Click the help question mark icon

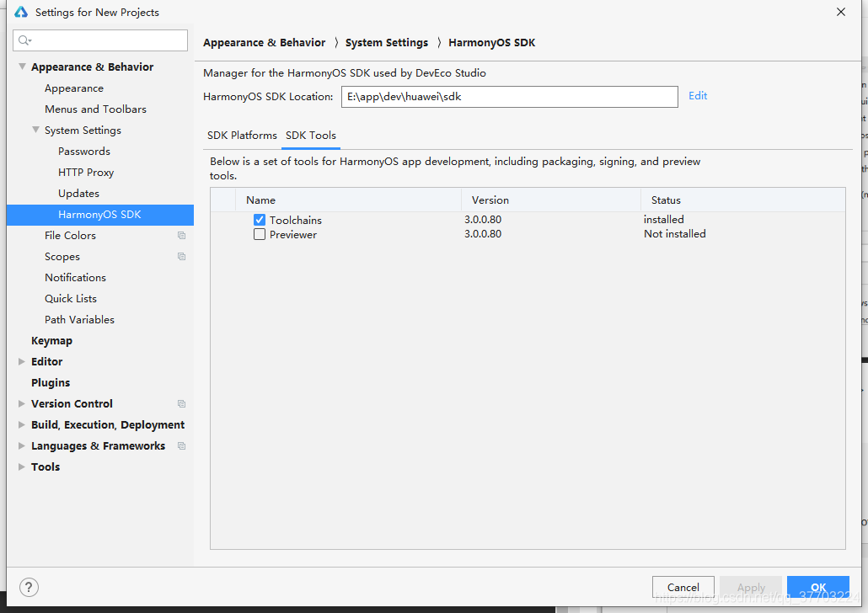pyautogui.click(x=29, y=587)
